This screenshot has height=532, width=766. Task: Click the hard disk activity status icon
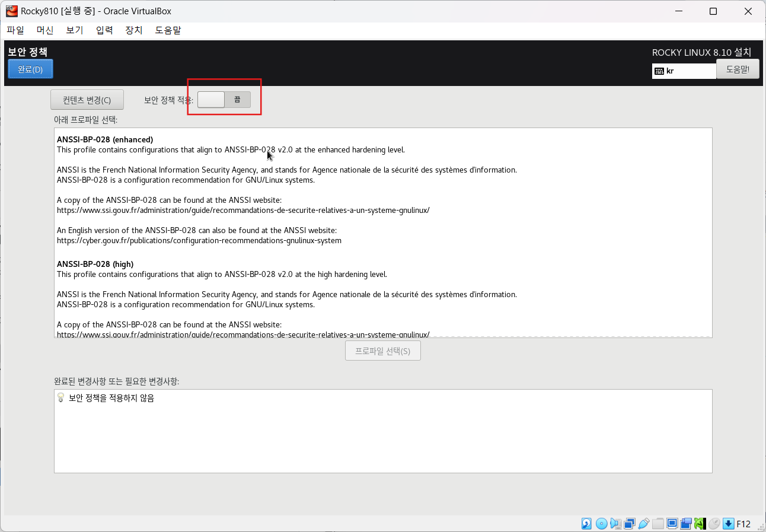[x=586, y=524]
